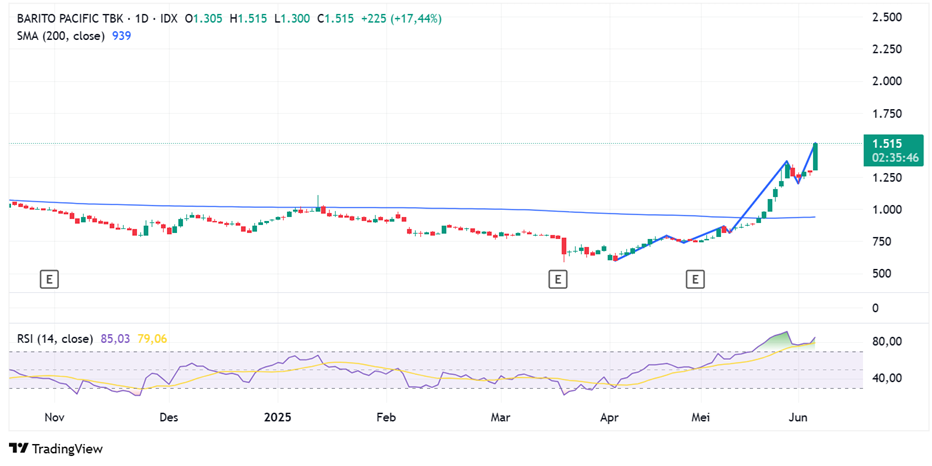Click the 2.500 price axis label
Screen dimensions: 932x466
click(x=887, y=17)
